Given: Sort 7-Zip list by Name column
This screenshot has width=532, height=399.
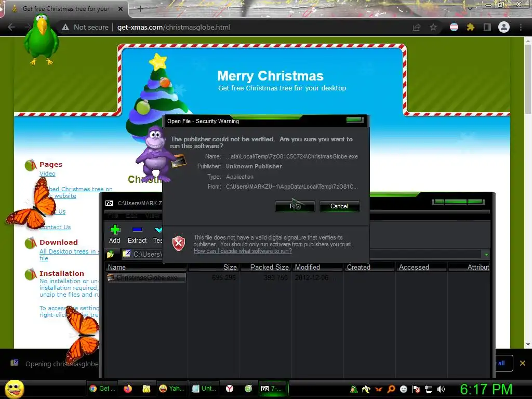Looking at the screenshot, I should (146, 268).
